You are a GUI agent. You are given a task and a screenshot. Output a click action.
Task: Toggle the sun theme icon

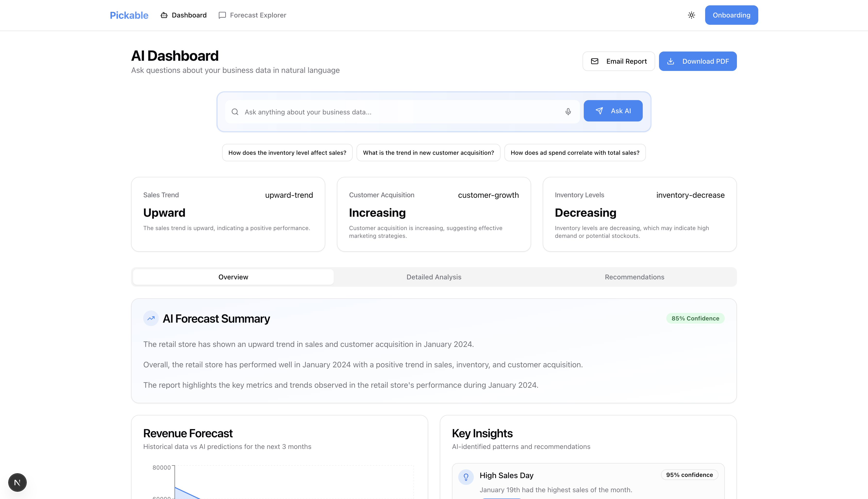[x=691, y=15]
